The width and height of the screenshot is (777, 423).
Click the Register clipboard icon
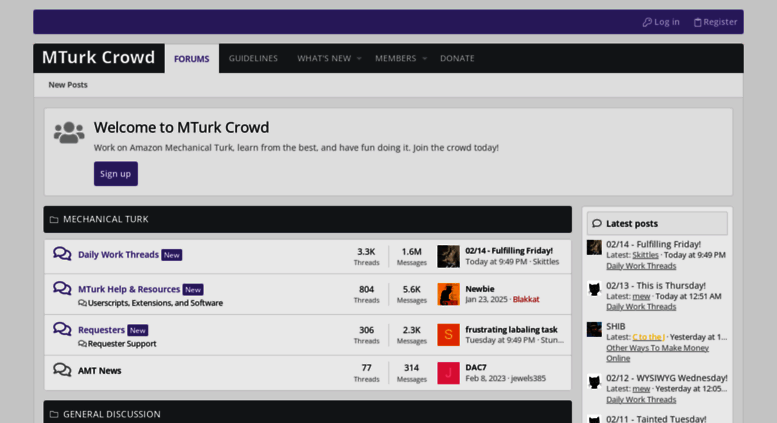697,22
